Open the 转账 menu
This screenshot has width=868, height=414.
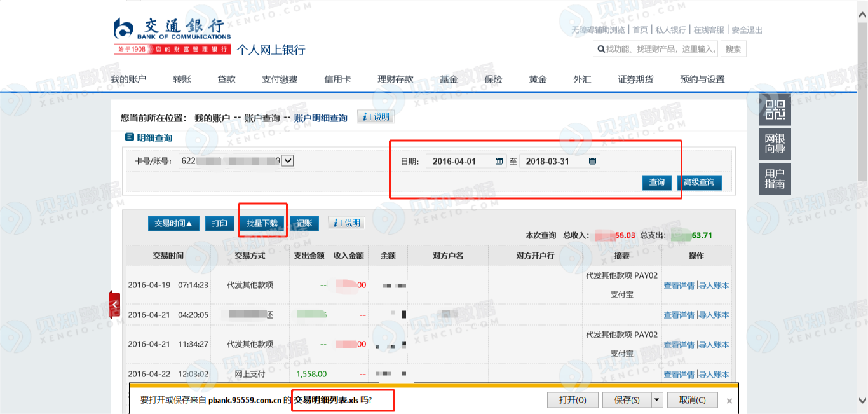[182, 79]
